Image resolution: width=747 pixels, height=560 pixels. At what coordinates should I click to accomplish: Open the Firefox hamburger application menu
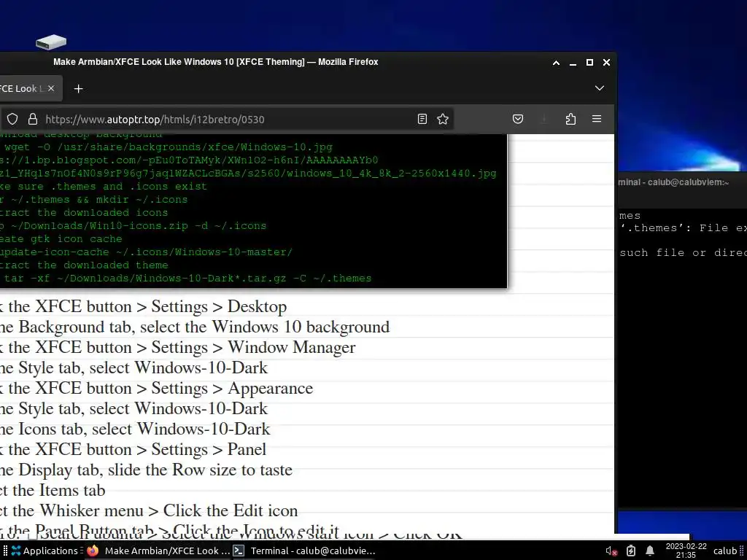(x=597, y=119)
